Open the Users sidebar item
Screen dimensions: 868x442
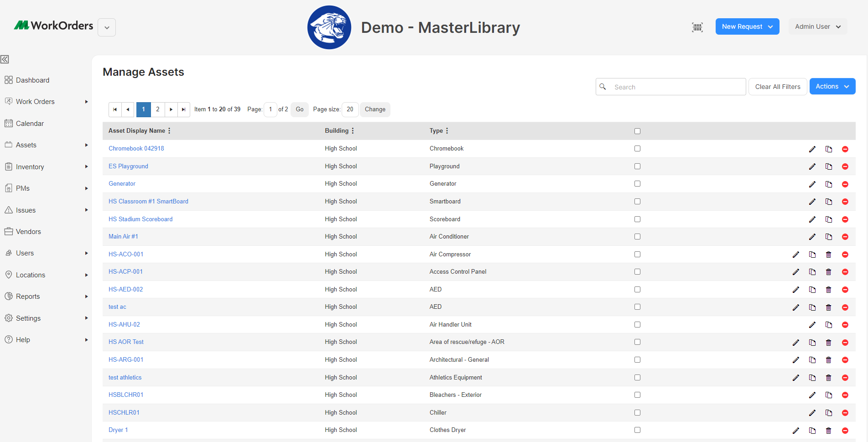tap(25, 253)
